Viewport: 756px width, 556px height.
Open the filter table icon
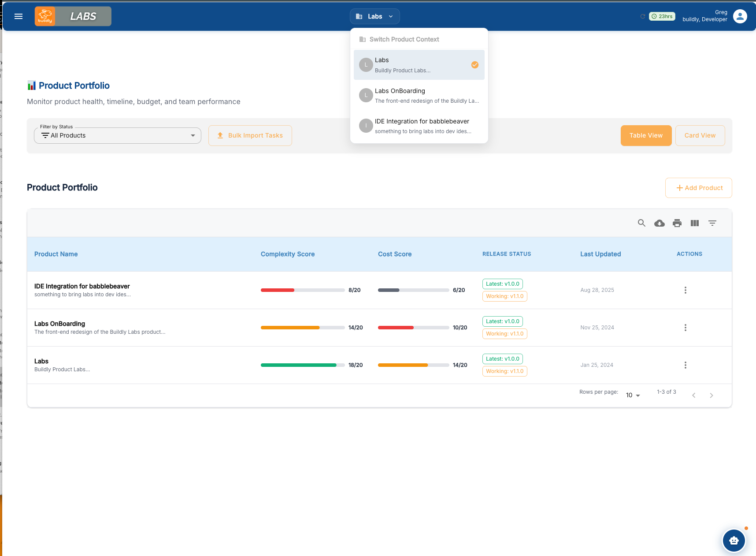pyautogui.click(x=712, y=223)
